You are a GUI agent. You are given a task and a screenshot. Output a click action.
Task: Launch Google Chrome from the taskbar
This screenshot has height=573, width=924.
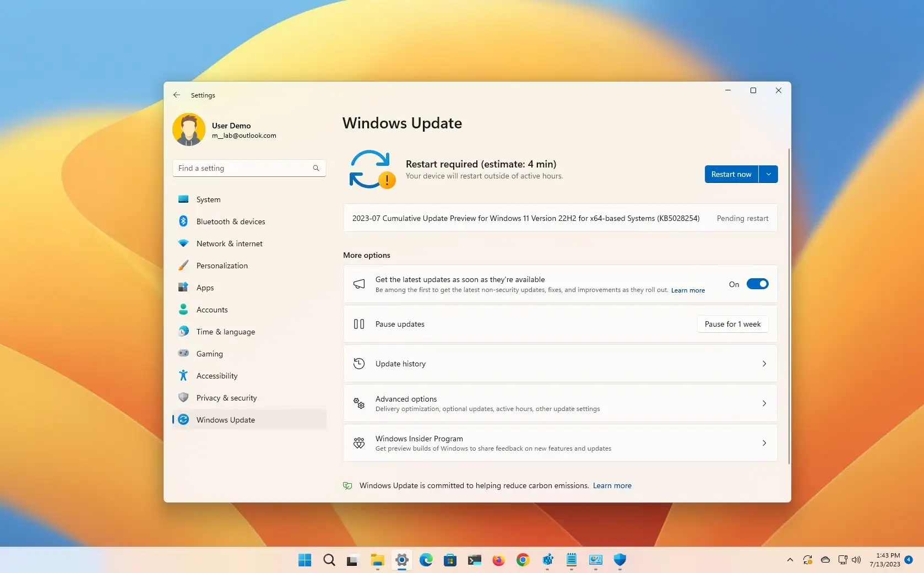point(523,560)
